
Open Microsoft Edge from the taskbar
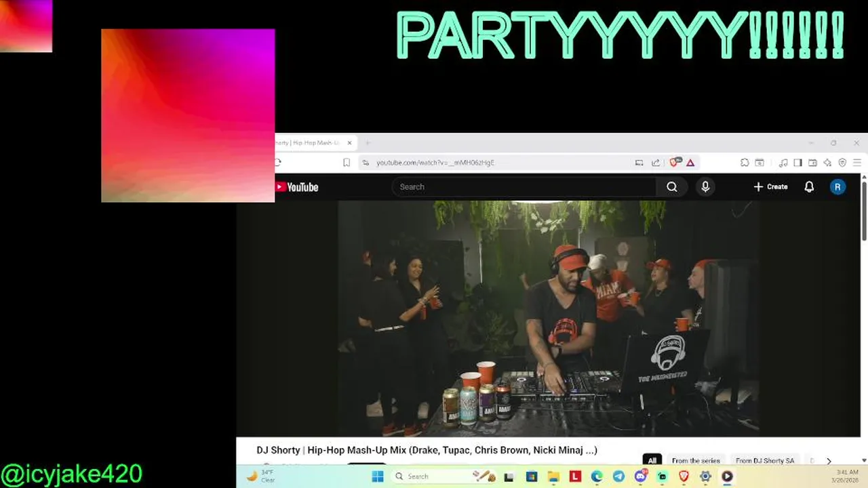pos(597,476)
